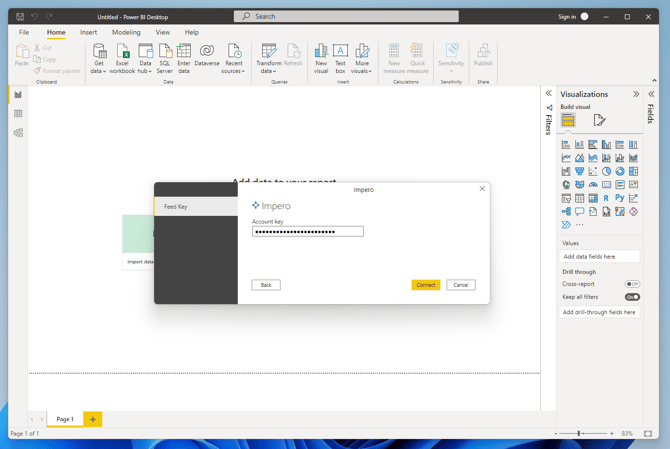
Task: Click the Account key input field
Action: (x=308, y=231)
